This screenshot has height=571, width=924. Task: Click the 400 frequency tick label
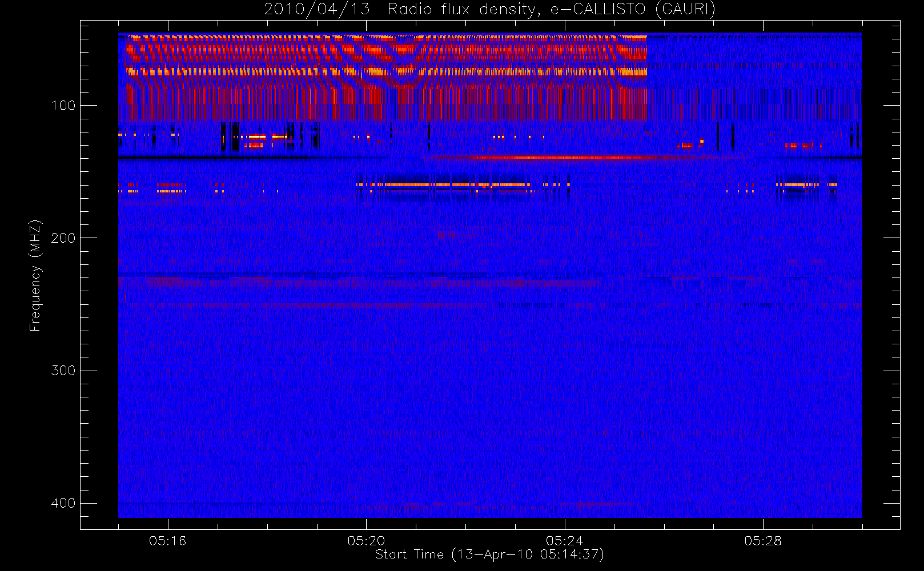click(x=63, y=503)
